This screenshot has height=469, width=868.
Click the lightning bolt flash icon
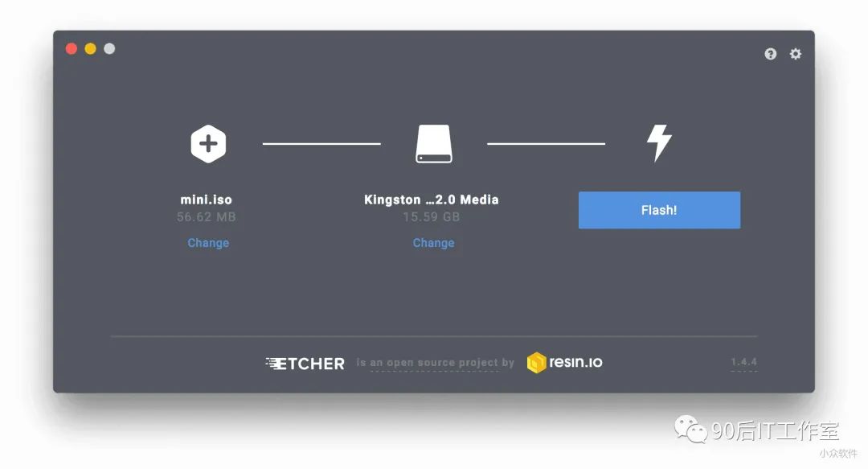(x=659, y=143)
